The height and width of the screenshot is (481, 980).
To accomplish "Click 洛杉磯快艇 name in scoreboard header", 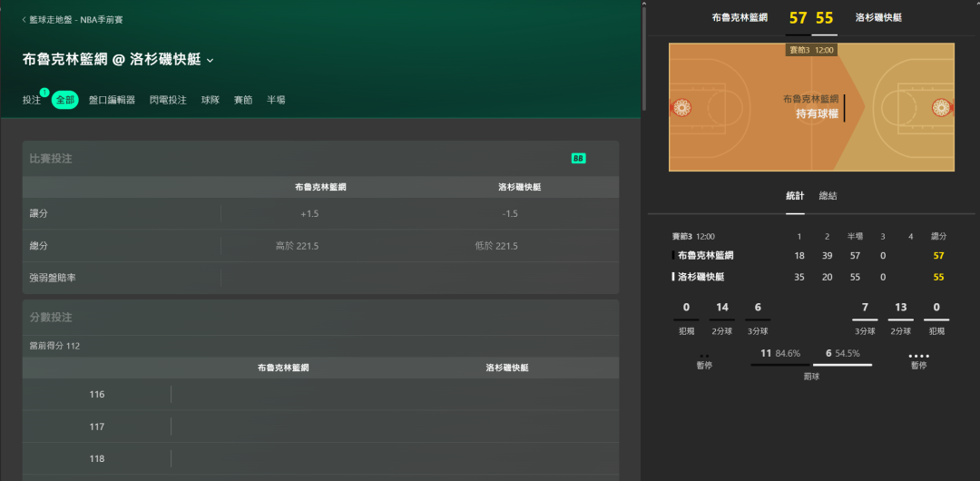I will coord(878,18).
